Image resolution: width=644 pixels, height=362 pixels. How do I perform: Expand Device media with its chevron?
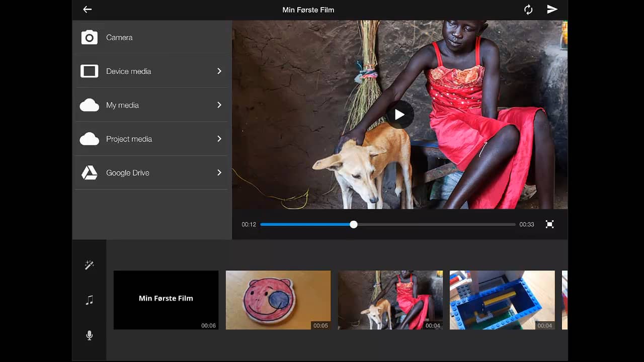point(219,71)
